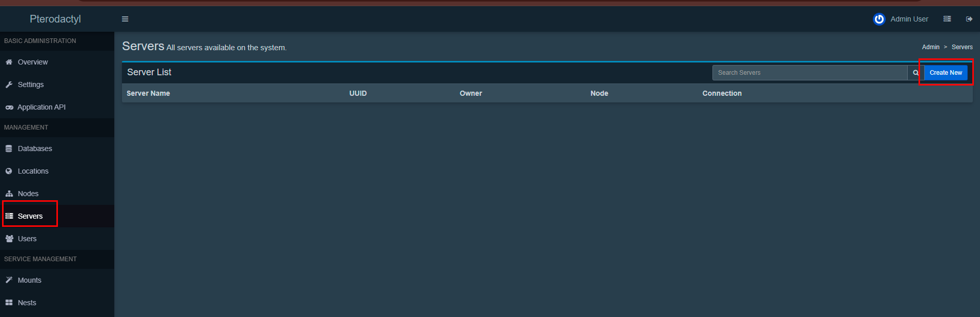Image resolution: width=980 pixels, height=317 pixels.
Task: Click the Overview home icon
Action: 9,62
